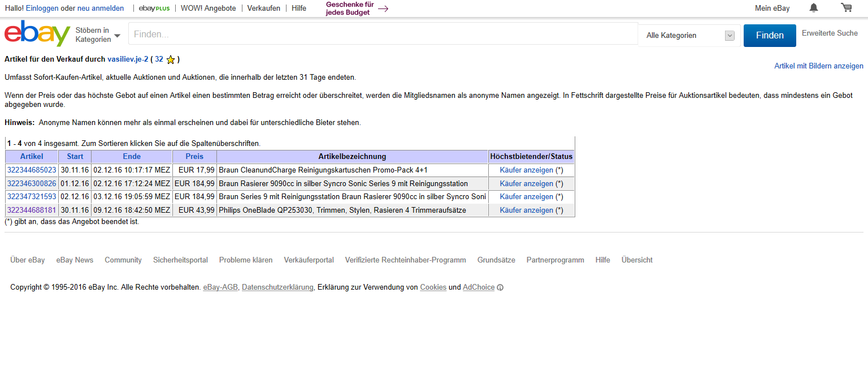Open the eBay-AGB link
The image size is (868, 370).
point(220,287)
